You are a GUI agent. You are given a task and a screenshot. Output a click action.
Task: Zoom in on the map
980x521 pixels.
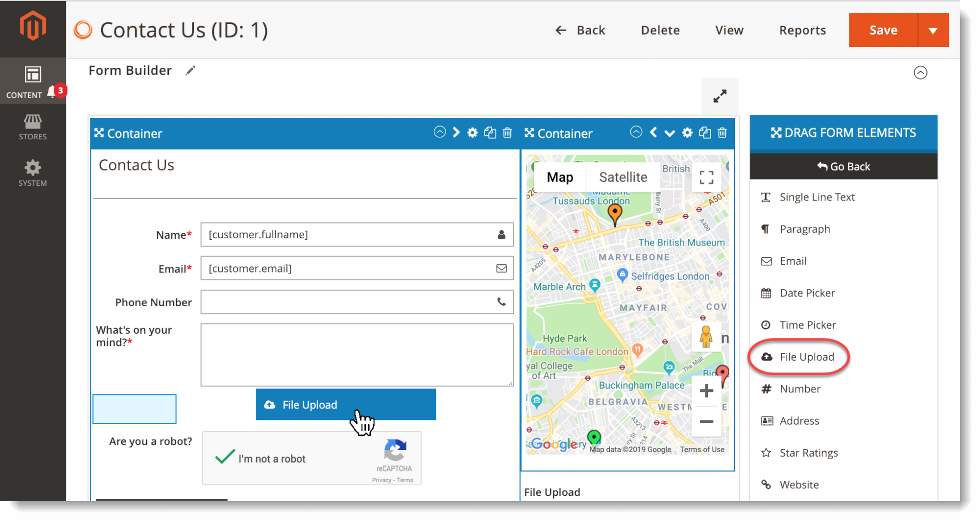706,391
